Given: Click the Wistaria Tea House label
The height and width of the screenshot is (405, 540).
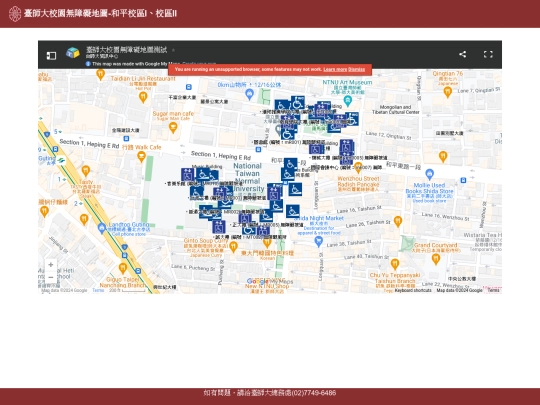Looking at the screenshot, I should pyautogui.click(x=482, y=235).
